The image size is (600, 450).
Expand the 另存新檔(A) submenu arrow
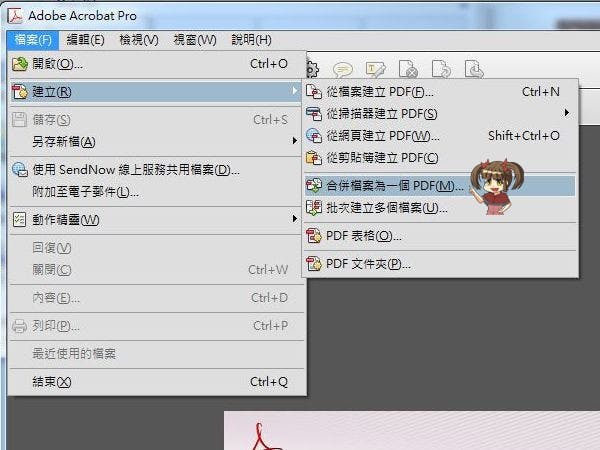click(x=294, y=141)
